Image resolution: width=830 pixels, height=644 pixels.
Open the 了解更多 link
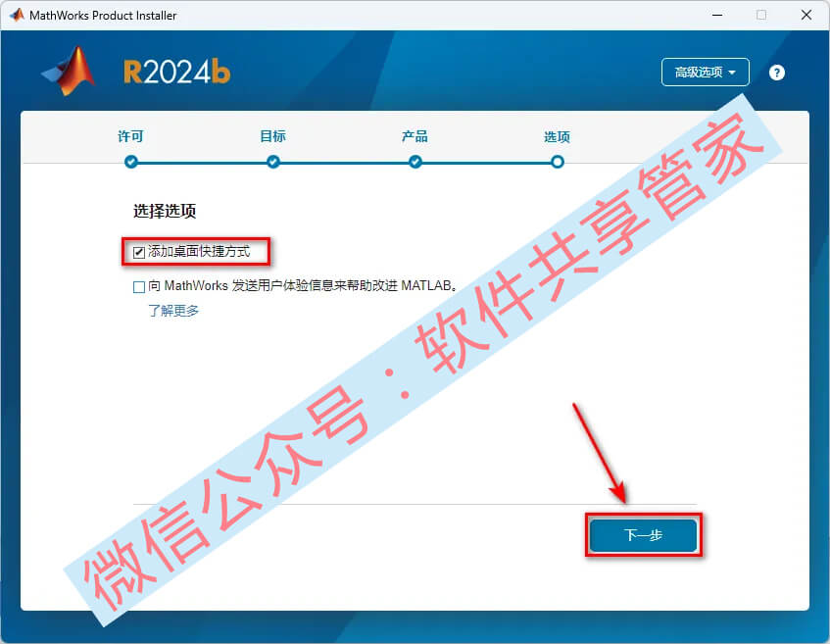(x=173, y=311)
